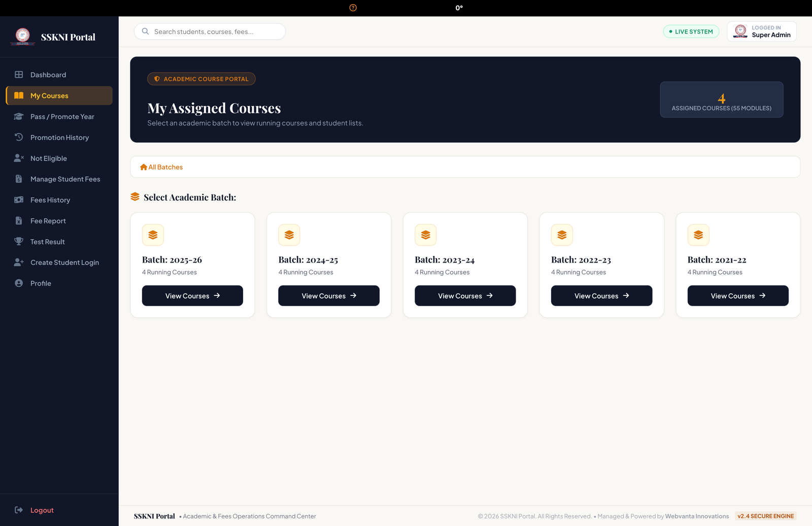Click the All Batches breadcrumb link
This screenshot has width=812, height=526.
coord(161,167)
